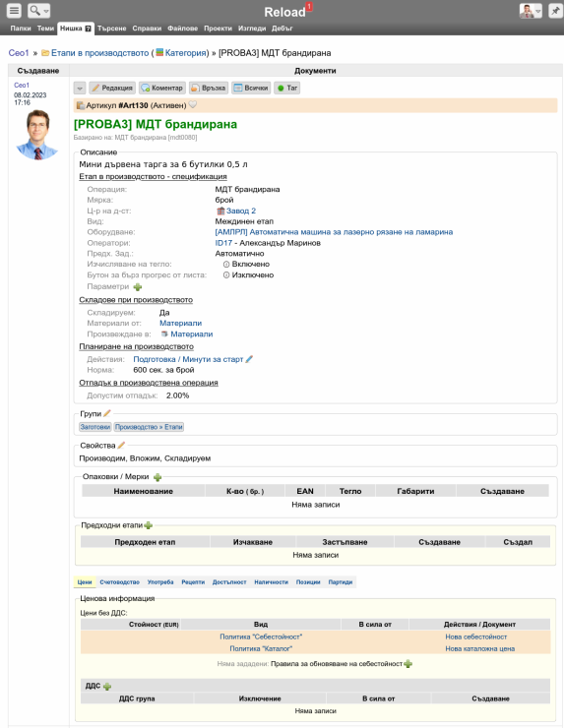Screen dimensions: 564x728
Task: Click the Производство » Етапи group tag
Action: 150,427
